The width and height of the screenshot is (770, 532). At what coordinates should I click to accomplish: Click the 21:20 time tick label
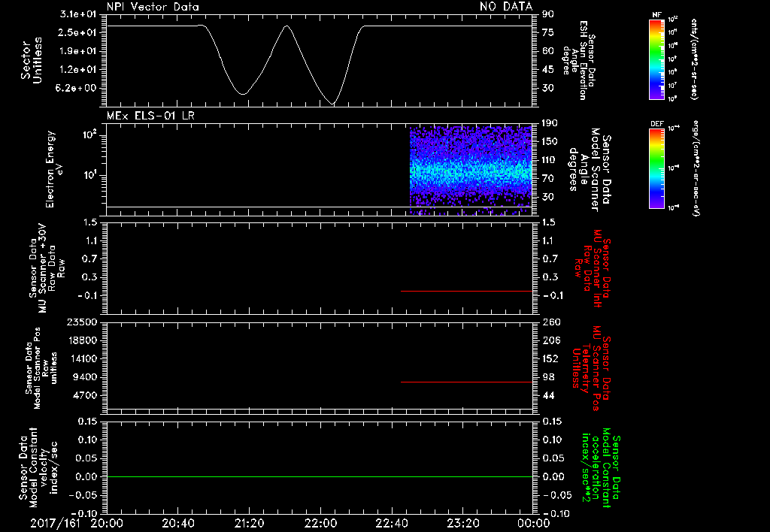pos(249,523)
